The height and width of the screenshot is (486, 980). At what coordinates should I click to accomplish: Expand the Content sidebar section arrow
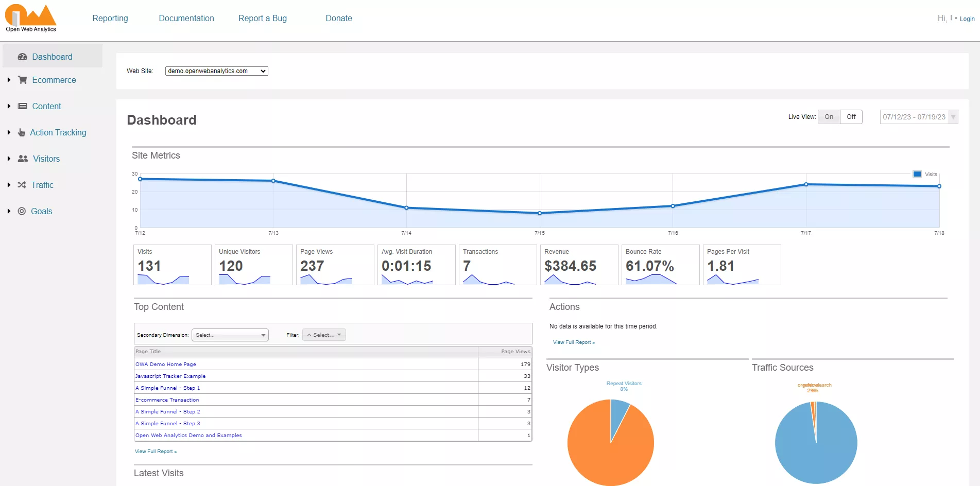9,106
